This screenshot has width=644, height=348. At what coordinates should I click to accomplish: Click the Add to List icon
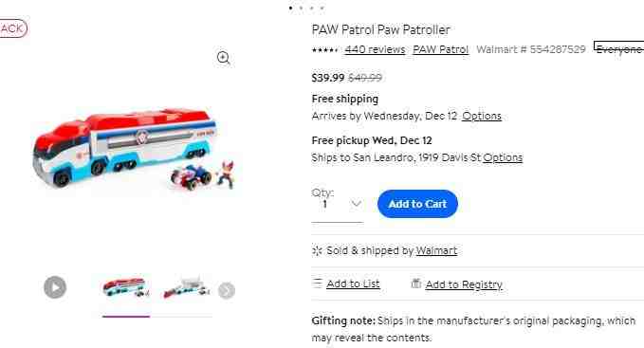pos(317,283)
